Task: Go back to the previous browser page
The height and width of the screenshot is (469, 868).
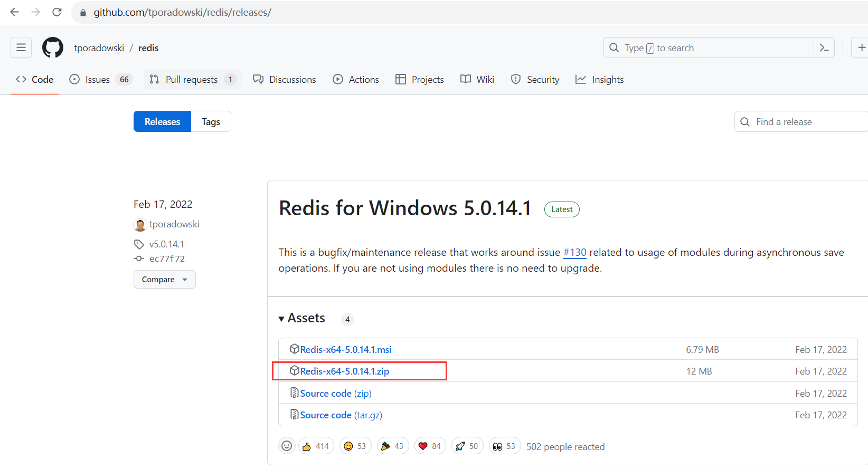Action: pos(15,12)
